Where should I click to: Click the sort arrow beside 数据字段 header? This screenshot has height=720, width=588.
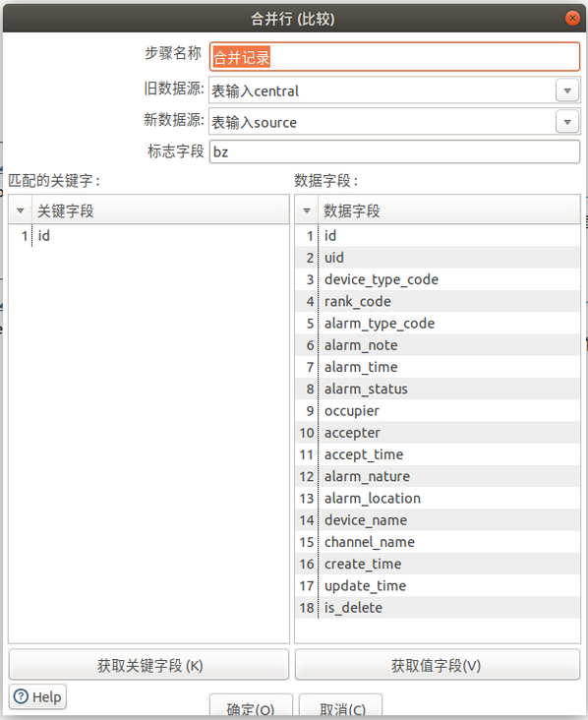pos(307,210)
